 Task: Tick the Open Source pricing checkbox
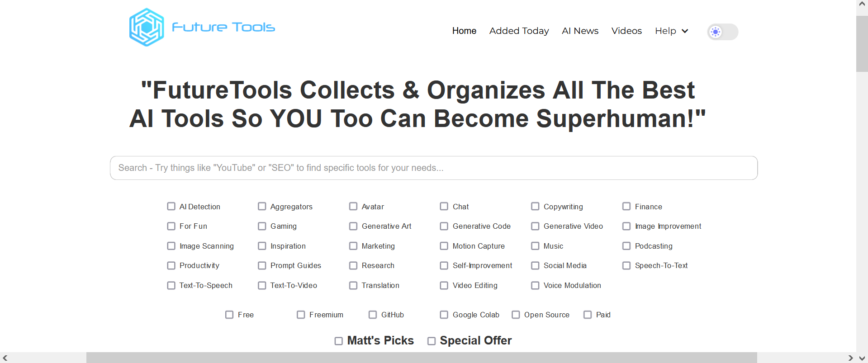(x=516, y=315)
